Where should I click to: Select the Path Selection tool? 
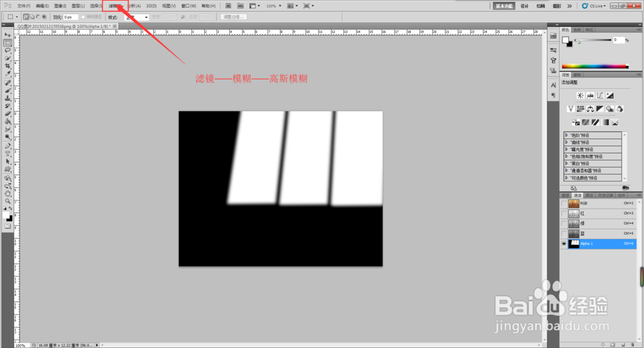click(x=8, y=162)
